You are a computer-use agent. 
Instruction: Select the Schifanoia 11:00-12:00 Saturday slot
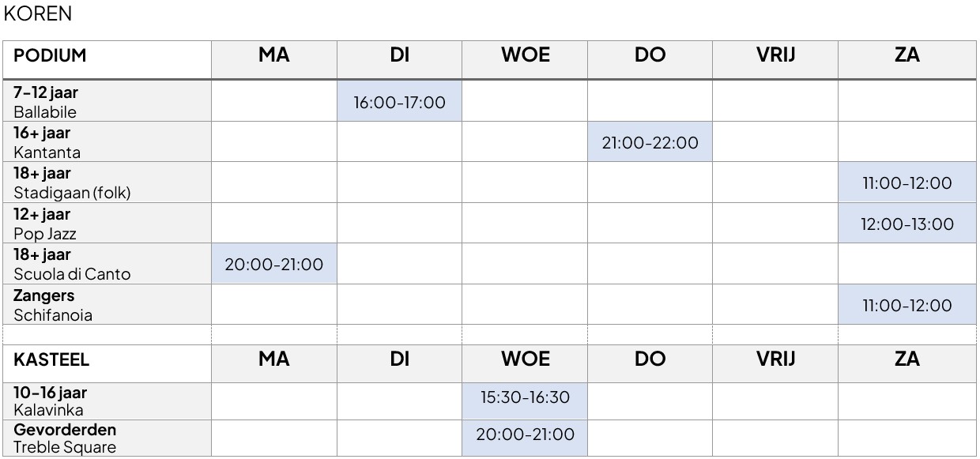pyautogui.click(x=906, y=305)
